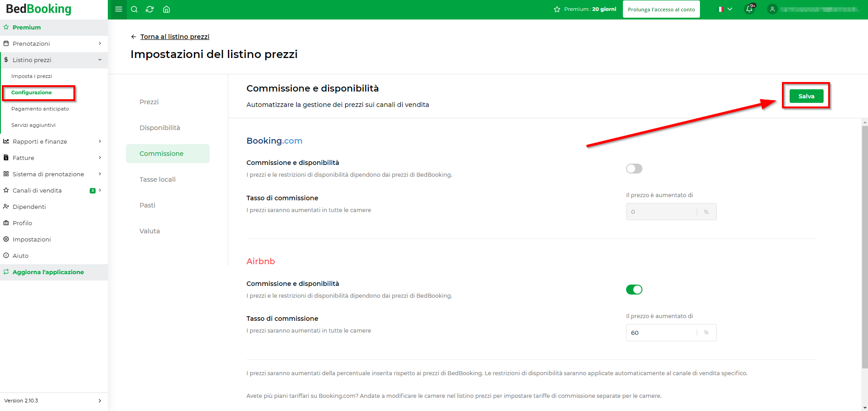
Task: Expand the Version 2.10.3 chevron
Action: (100, 401)
